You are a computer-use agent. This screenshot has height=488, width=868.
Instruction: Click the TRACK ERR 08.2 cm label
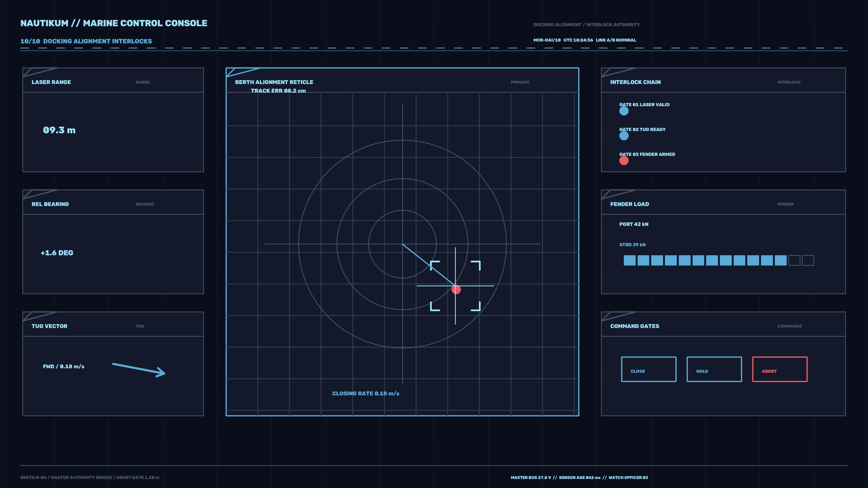[278, 91]
